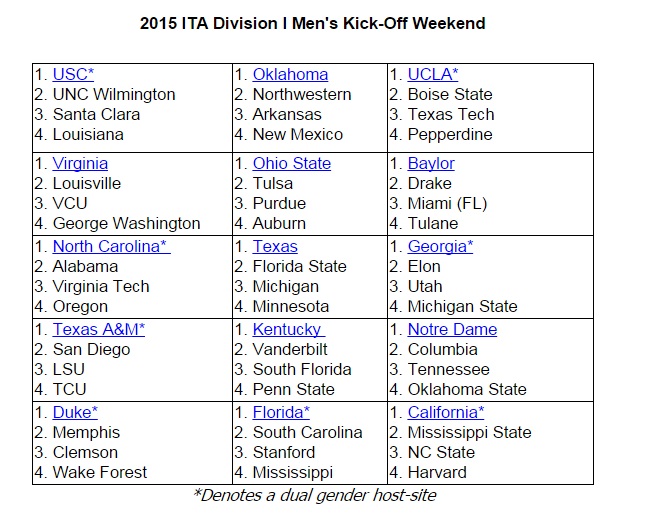Screen dimensions: 646x515
Task: Click the Kentucky link
Action: point(288,330)
